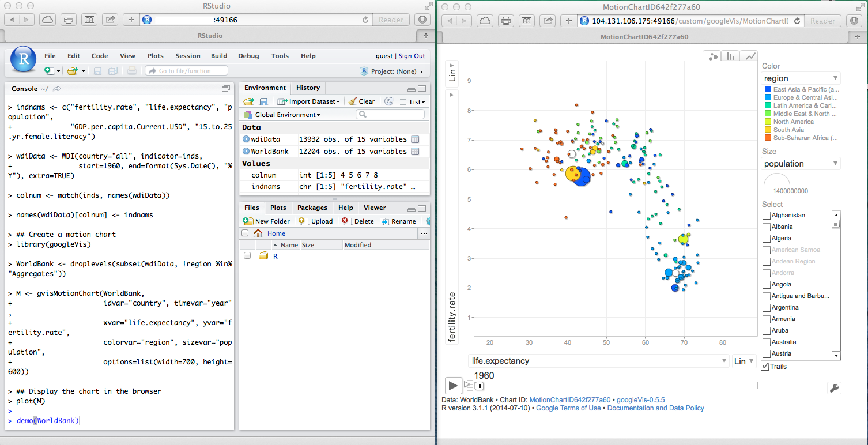Switch to the Viewer tab
This screenshot has height=445, width=868.
coord(375,208)
